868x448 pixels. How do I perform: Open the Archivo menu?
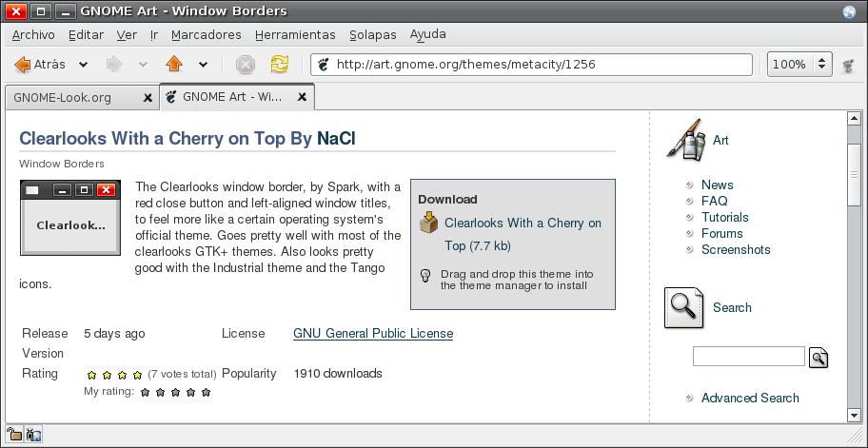tap(33, 35)
